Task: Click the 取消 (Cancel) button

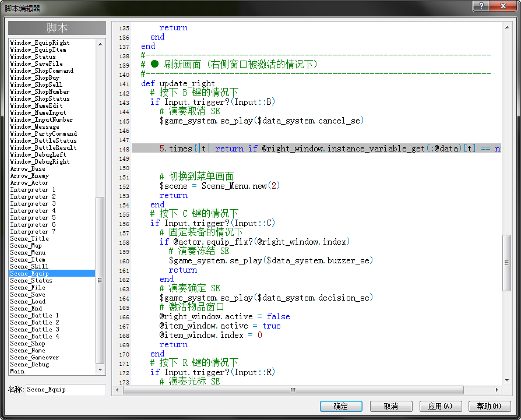Action: 391,406
